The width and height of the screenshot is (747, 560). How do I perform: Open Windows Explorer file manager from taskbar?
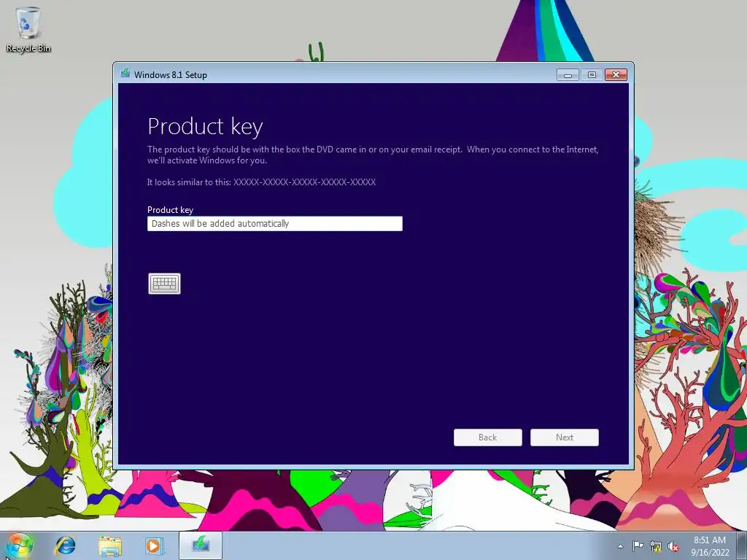point(110,545)
